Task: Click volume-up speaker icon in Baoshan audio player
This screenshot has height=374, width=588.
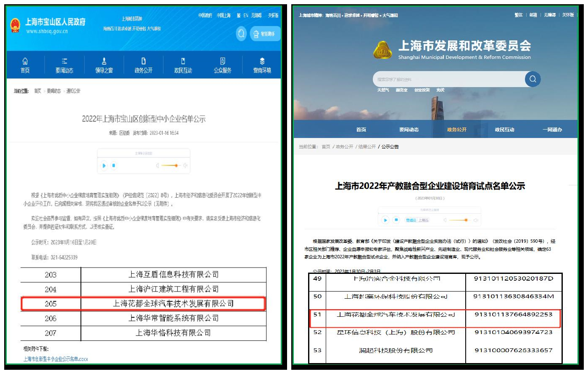Action: pyautogui.click(x=185, y=166)
